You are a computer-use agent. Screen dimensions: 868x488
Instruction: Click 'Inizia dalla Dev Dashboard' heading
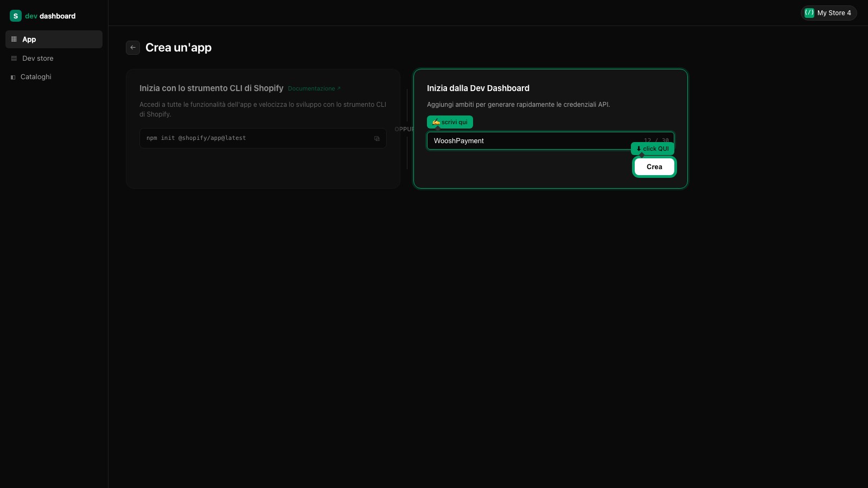point(478,88)
